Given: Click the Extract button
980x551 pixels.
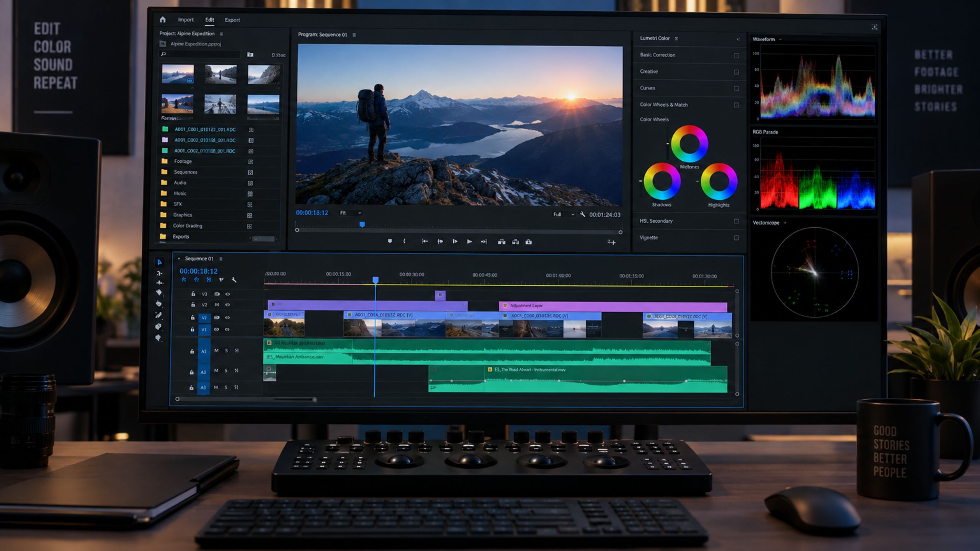Looking at the screenshot, I should coord(515,241).
